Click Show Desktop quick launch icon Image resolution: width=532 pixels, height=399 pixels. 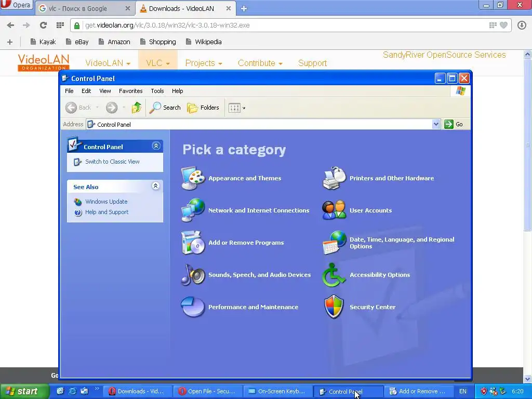60,391
